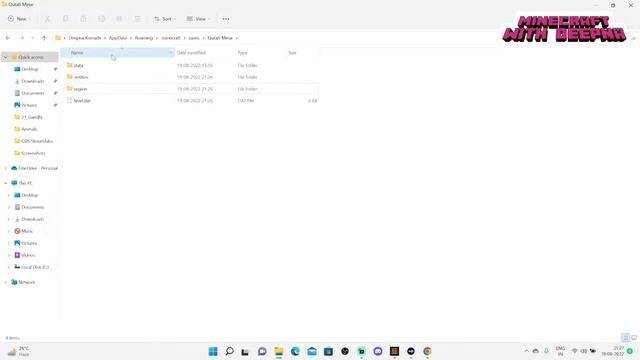This screenshot has width=640, height=360.
Task: Switch to details view via status bar icon
Action: tap(626, 338)
